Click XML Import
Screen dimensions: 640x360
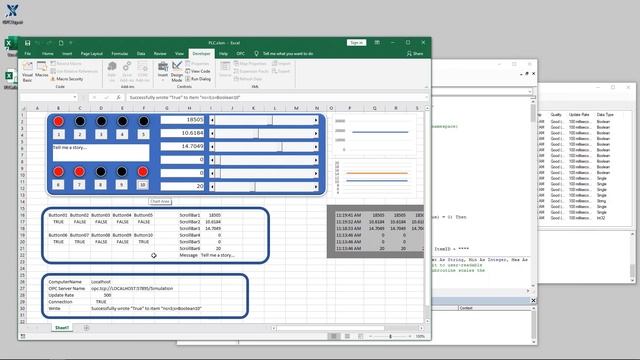click(x=281, y=64)
